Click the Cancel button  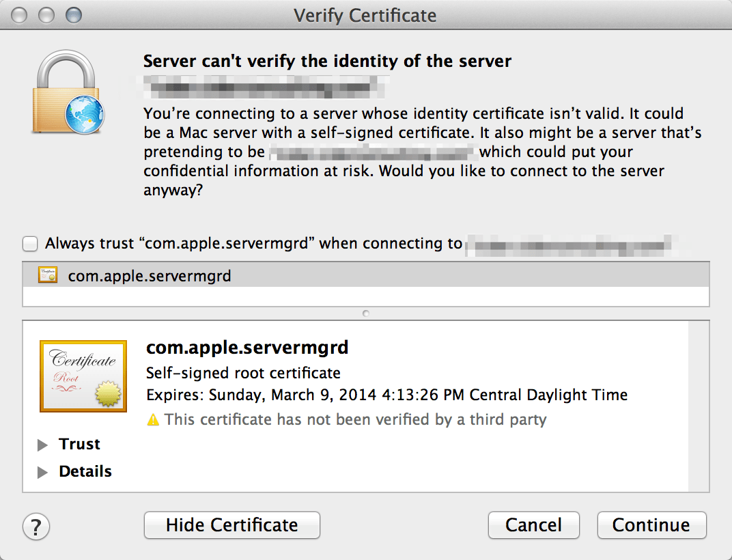tap(533, 525)
